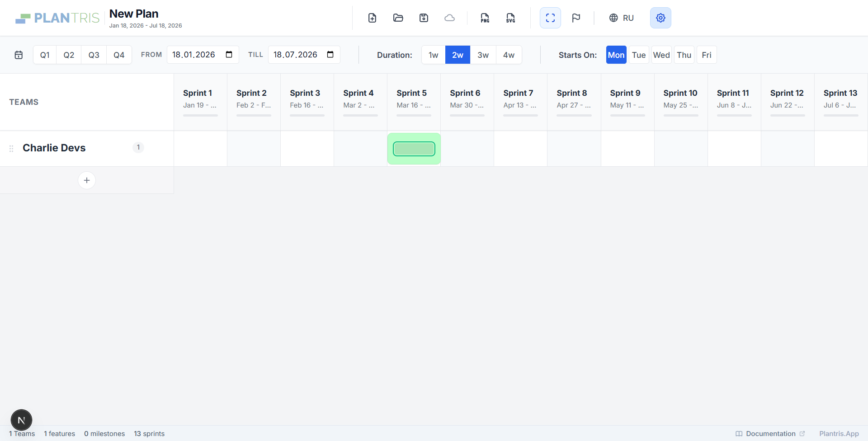Start sprints on Mon
This screenshot has height=441, width=868.
pyautogui.click(x=616, y=55)
